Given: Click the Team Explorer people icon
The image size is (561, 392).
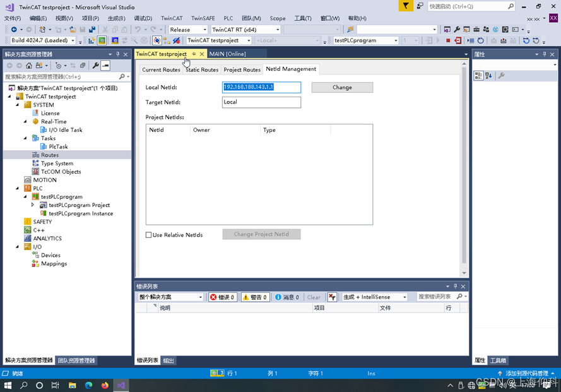Looking at the screenshot, I should click(x=486, y=30).
